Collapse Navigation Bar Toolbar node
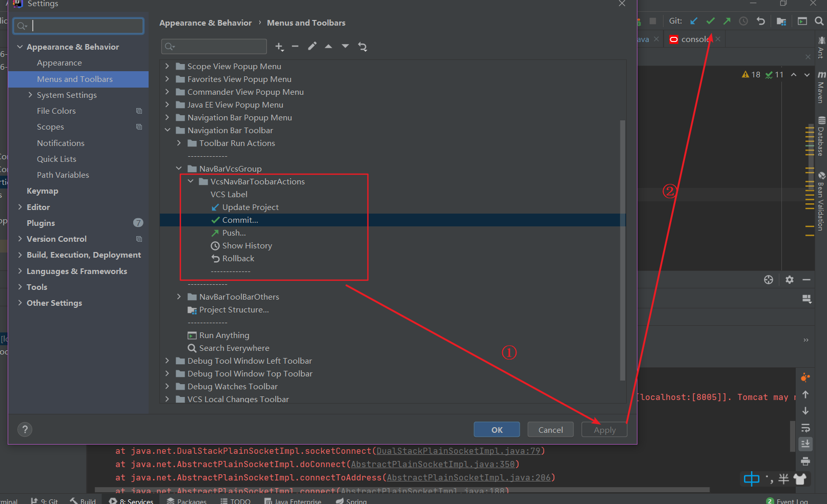Image resolution: width=827 pixels, height=504 pixels. coord(167,130)
